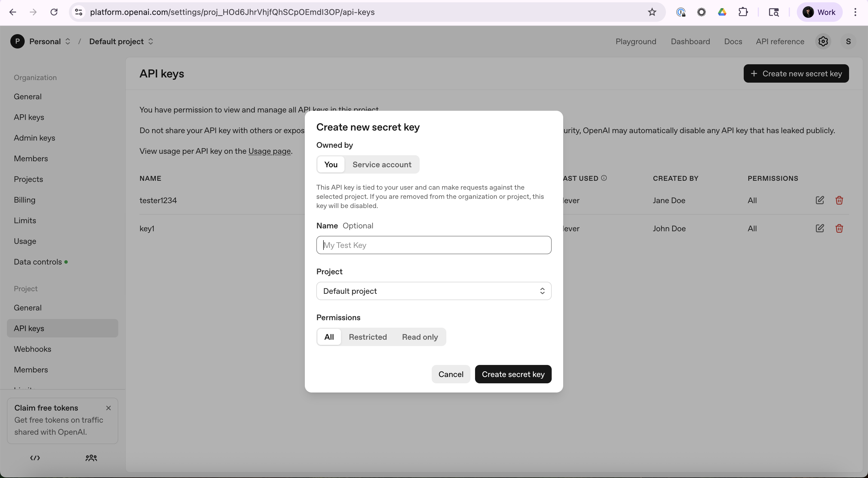Click the code brackets icon at sidebar bottom
This screenshot has height=478, width=868.
(x=35, y=458)
